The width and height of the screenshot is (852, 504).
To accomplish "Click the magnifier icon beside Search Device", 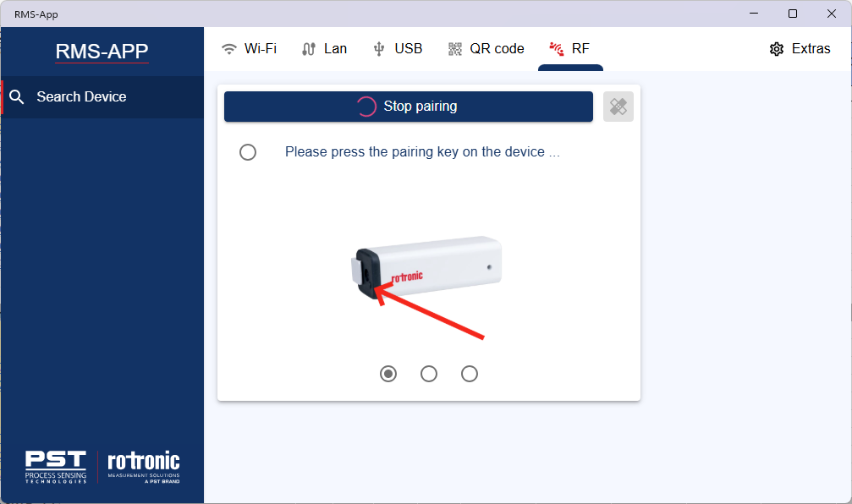I will click(17, 97).
